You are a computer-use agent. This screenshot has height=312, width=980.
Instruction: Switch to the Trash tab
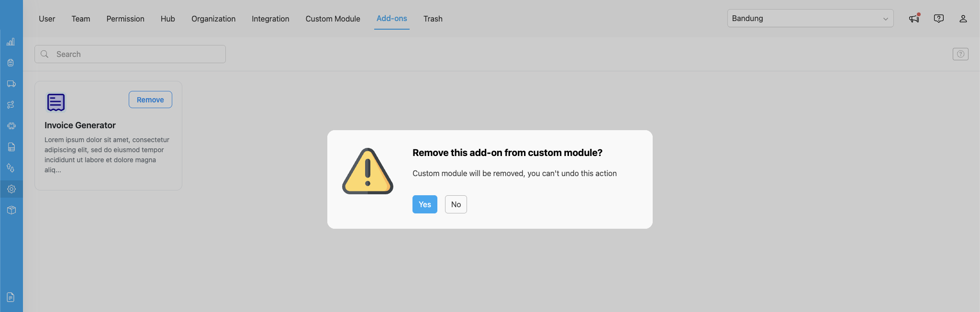pyautogui.click(x=433, y=19)
